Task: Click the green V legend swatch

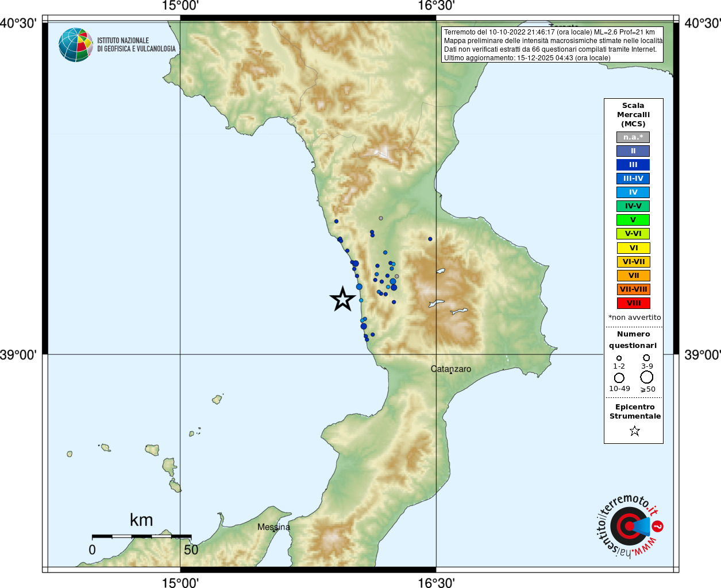Action: point(633,220)
